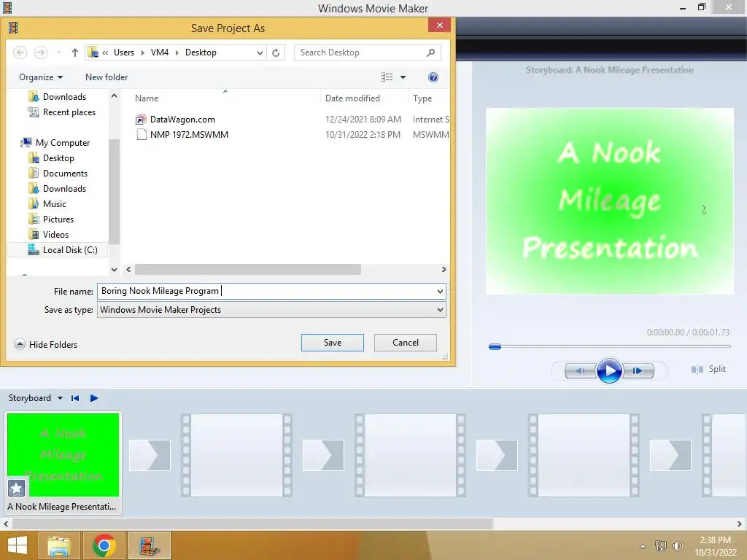Expand File name history dropdown
Viewport: 747px width, 560px height.
coord(440,292)
